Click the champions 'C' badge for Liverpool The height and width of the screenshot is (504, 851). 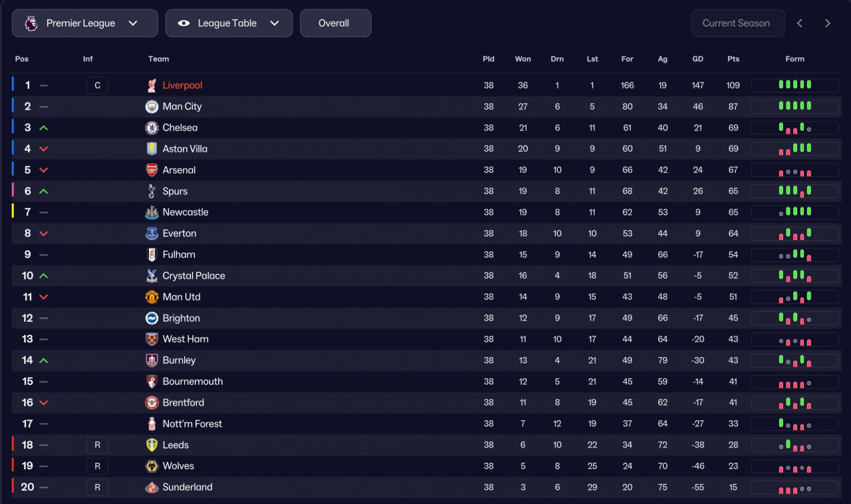97,85
